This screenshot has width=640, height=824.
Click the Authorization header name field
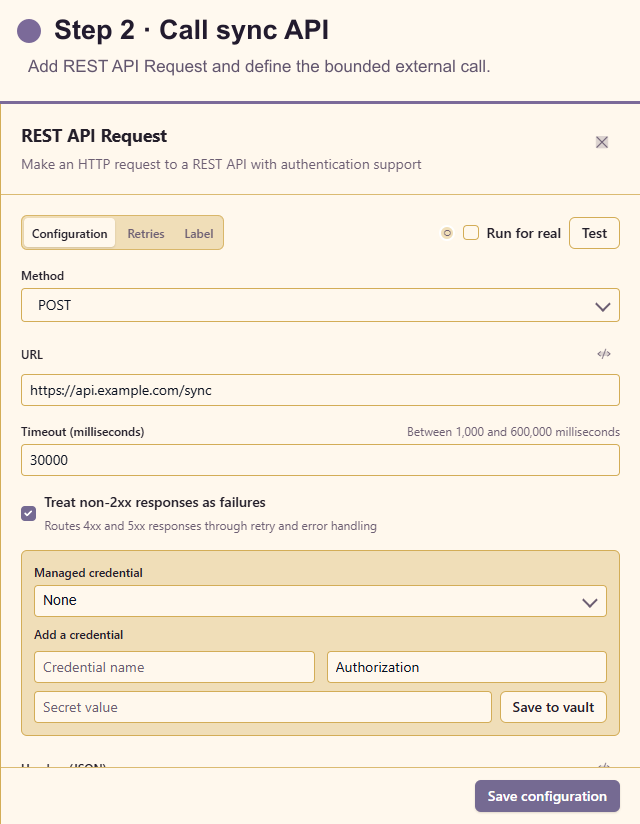(467, 667)
